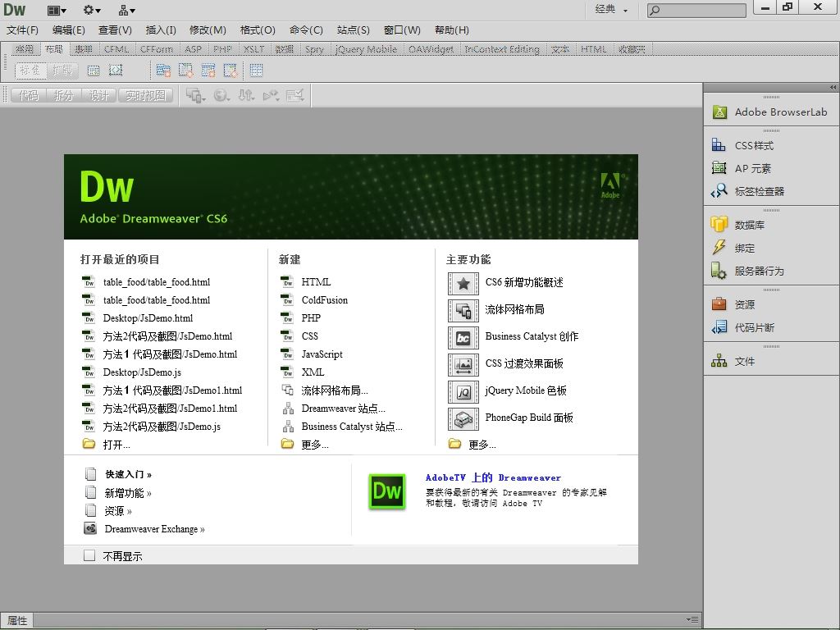Click the AdobeTV 上的 Dreamweaver link
This screenshot has height=630, width=840.
click(x=493, y=477)
